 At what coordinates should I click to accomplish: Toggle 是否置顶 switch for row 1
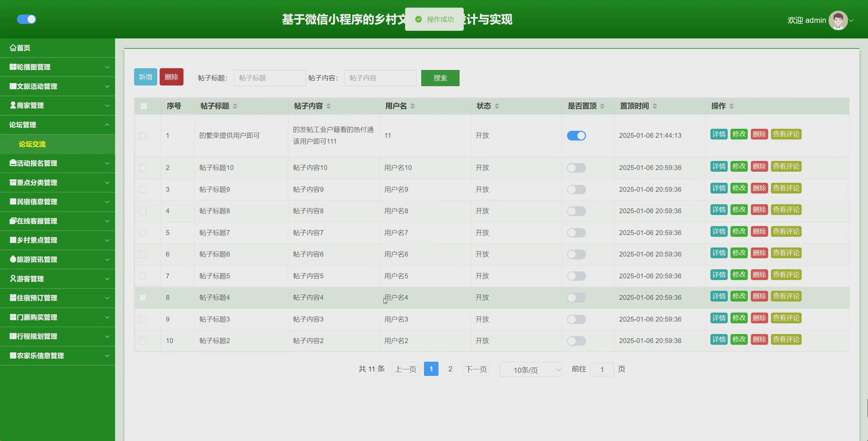pos(576,135)
